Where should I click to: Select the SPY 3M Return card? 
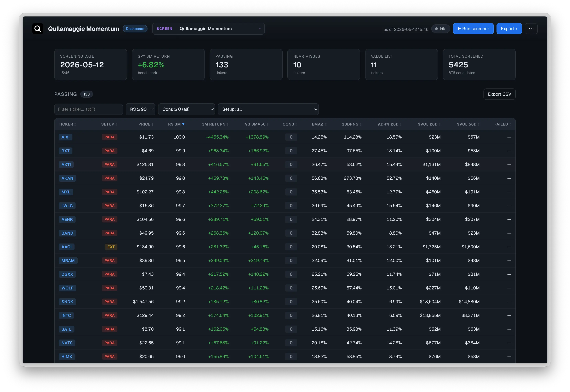tap(168, 65)
